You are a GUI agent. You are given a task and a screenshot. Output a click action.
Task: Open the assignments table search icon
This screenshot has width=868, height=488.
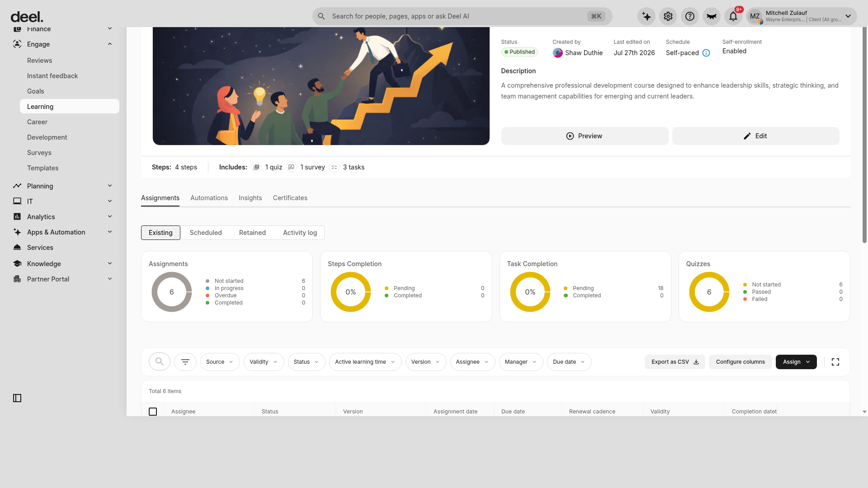point(160,361)
